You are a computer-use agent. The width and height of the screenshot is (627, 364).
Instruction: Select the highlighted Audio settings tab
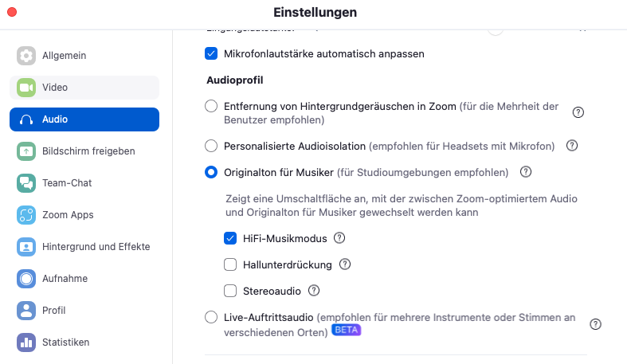84,119
